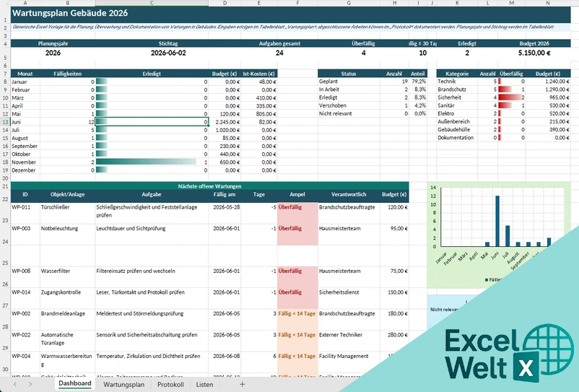This screenshot has height=392, width=579.
Task: Click the title 'Wartungsplan Gebäude 2026'
Action: pos(70,13)
